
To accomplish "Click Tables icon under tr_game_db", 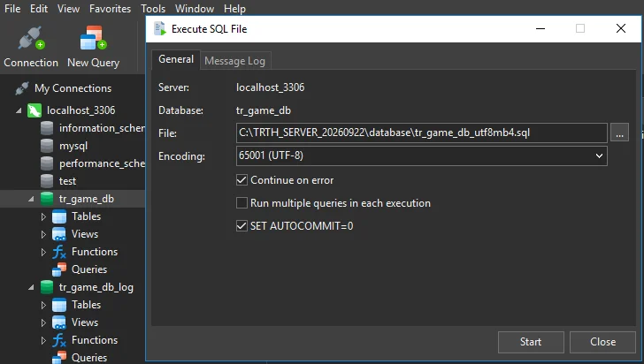I will click(x=59, y=216).
